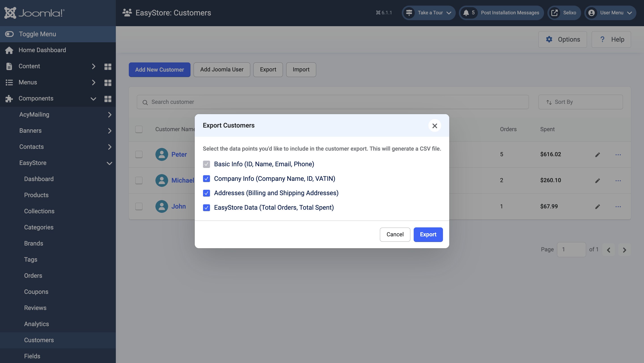This screenshot has height=363, width=644.
Task: Open EasyStore Dashboard menu item
Action: 39,179
